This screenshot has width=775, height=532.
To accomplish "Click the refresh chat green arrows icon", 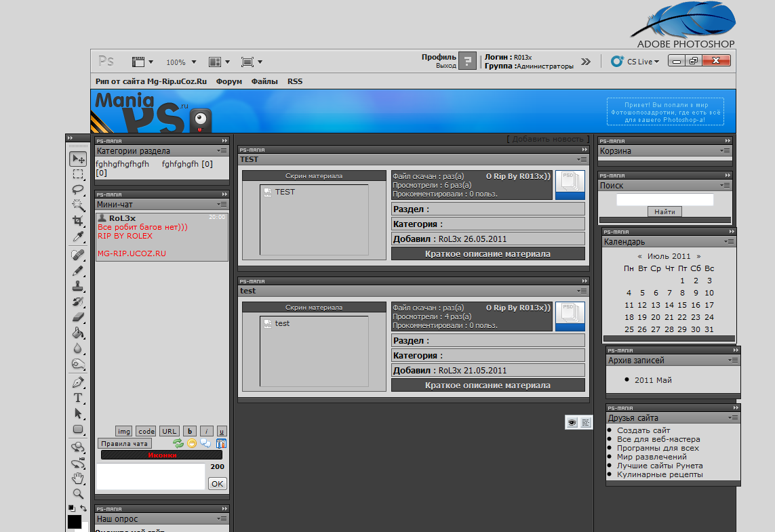I will tap(178, 444).
